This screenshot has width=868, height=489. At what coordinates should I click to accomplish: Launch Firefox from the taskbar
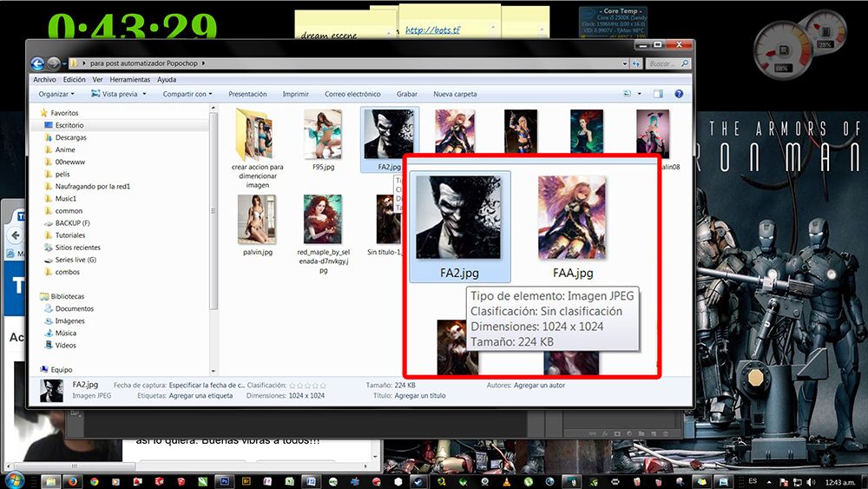tap(73, 481)
